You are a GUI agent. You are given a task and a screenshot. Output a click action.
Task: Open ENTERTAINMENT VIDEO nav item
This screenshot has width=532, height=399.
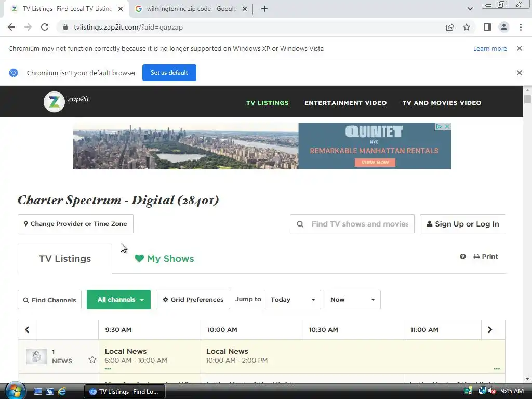pyautogui.click(x=345, y=103)
